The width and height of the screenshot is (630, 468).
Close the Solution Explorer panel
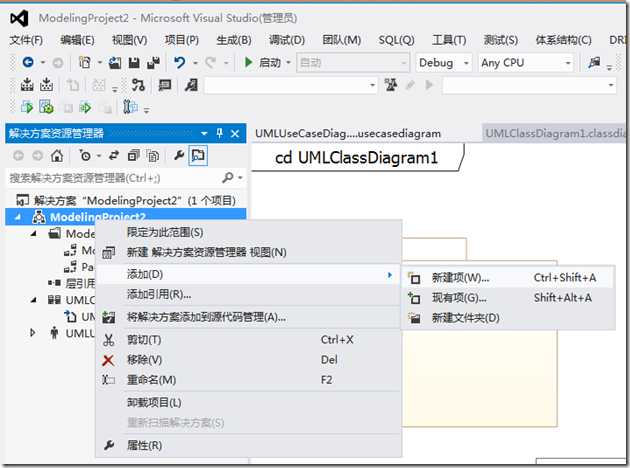click(235, 133)
